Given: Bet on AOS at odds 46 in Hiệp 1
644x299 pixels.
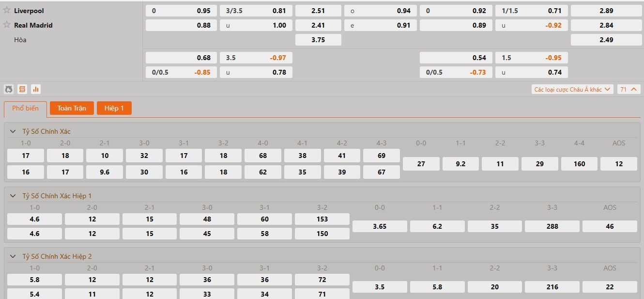Looking at the screenshot, I should pyautogui.click(x=610, y=226).
